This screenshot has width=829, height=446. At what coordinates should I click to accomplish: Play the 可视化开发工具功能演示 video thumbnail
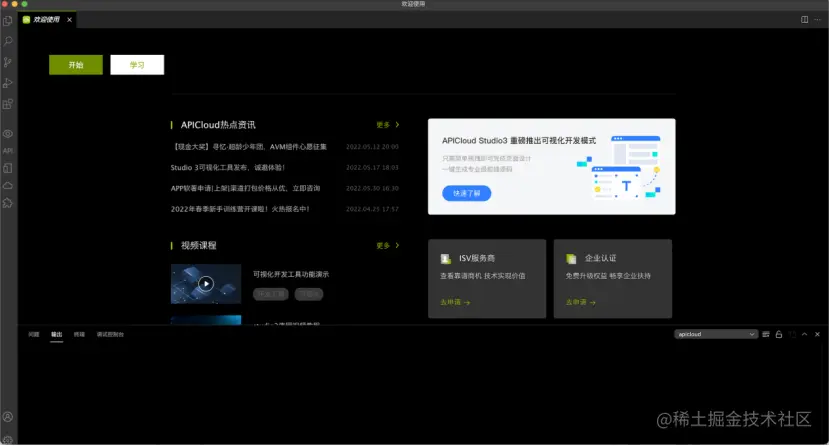point(206,284)
